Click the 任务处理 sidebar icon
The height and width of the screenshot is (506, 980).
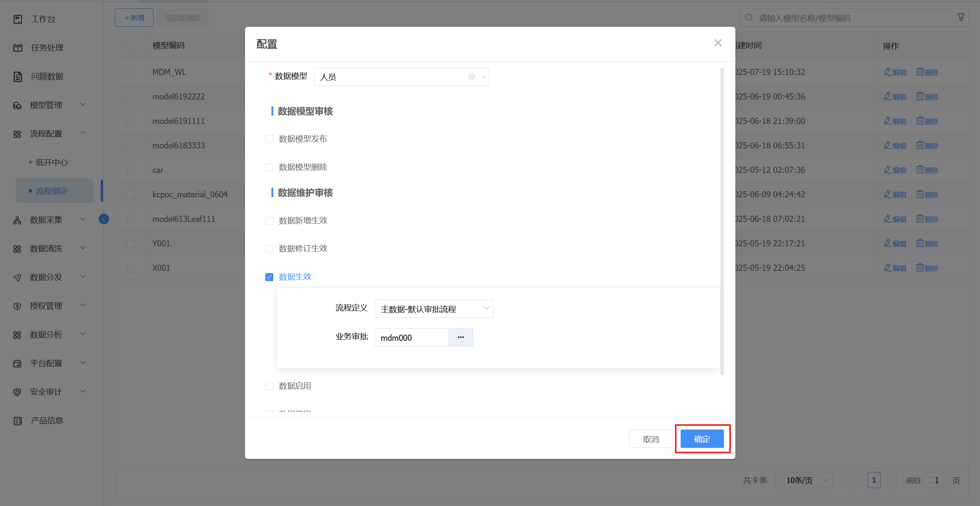[18, 48]
